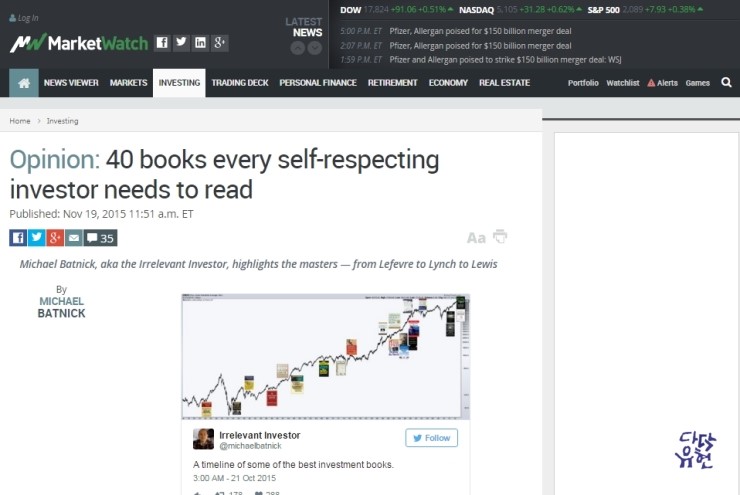Screen dimensions: 740x495
Task: Open MarketWatch Facebook page in header
Action: (162, 43)
